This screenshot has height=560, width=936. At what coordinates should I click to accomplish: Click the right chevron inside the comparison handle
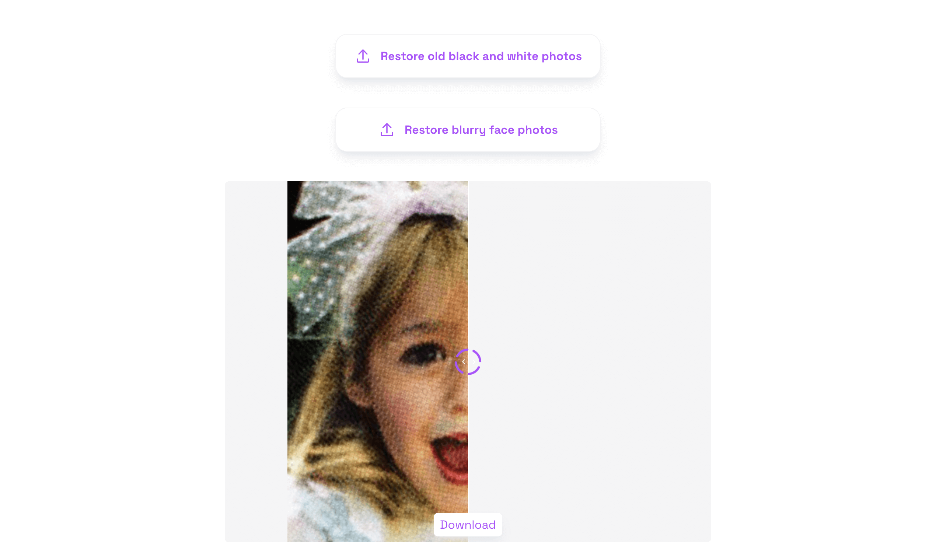coord(473,362)
